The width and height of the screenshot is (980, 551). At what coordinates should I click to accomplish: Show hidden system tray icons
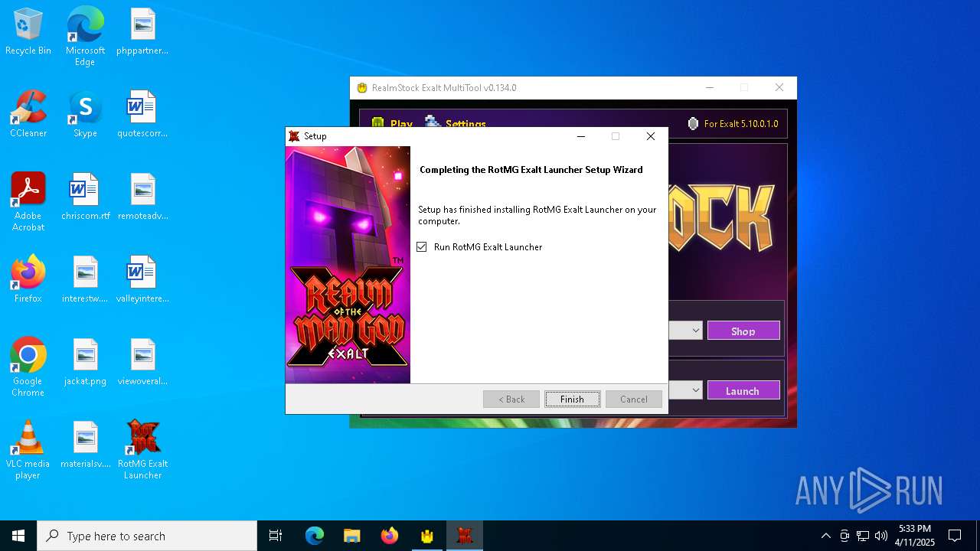tap(825, 536)
